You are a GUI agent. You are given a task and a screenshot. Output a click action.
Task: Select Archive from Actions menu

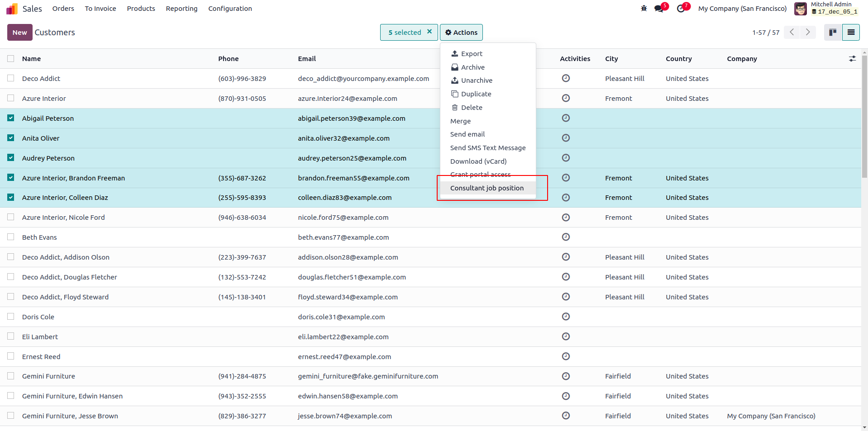(472, 67)
